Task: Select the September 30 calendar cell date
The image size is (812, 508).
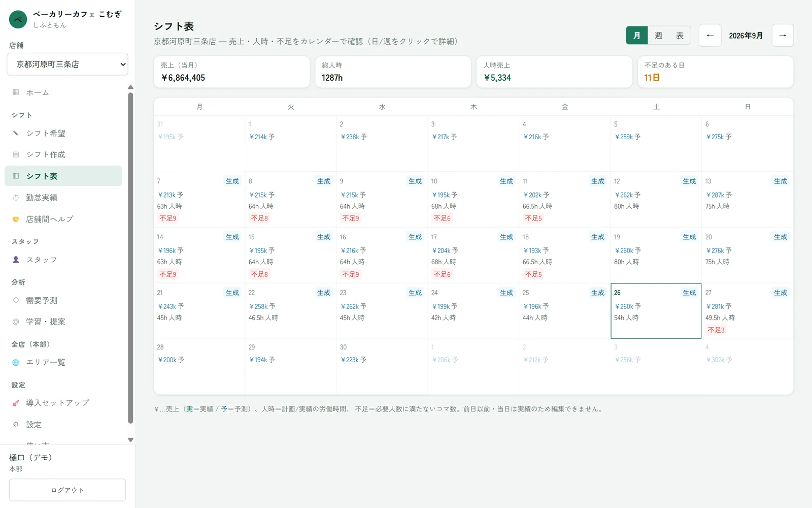Action: (344, 347)
